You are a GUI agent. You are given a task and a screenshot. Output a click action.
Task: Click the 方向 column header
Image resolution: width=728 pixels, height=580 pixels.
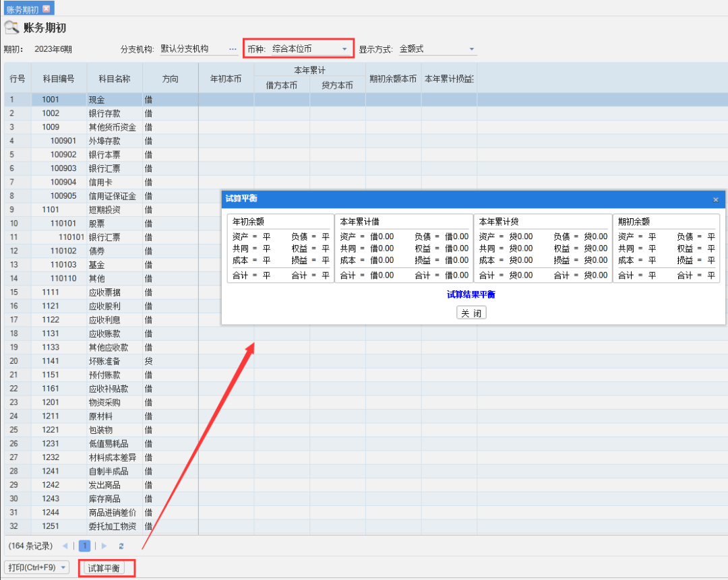coord(171,78)
